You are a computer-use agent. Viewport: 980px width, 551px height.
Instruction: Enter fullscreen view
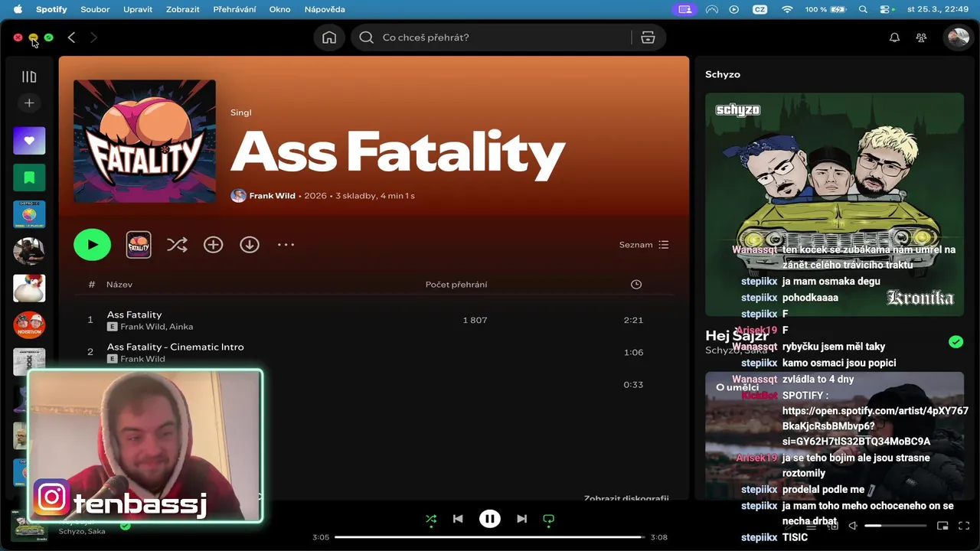964,526
